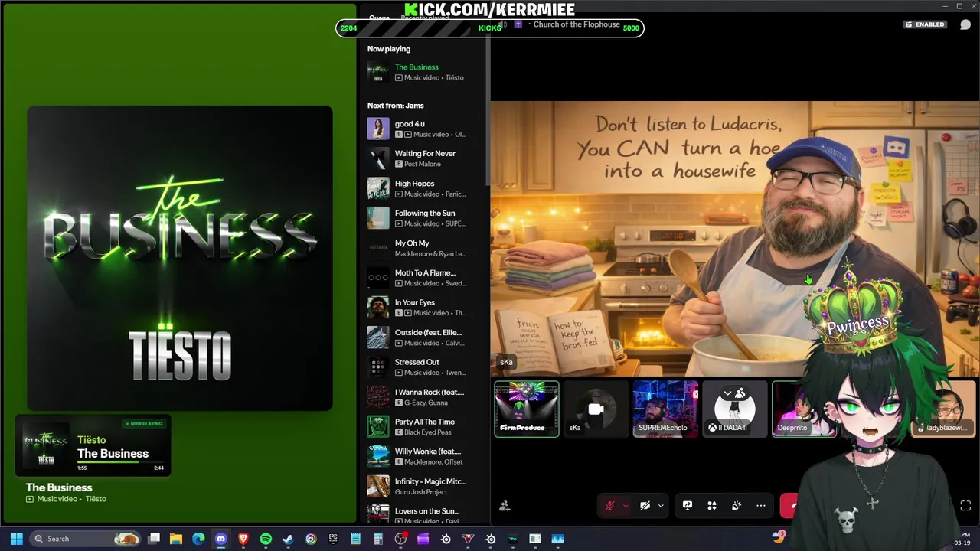Play High Hopes from the queue
This screenshot has width=980, height=551.
[x=425, y=188]
